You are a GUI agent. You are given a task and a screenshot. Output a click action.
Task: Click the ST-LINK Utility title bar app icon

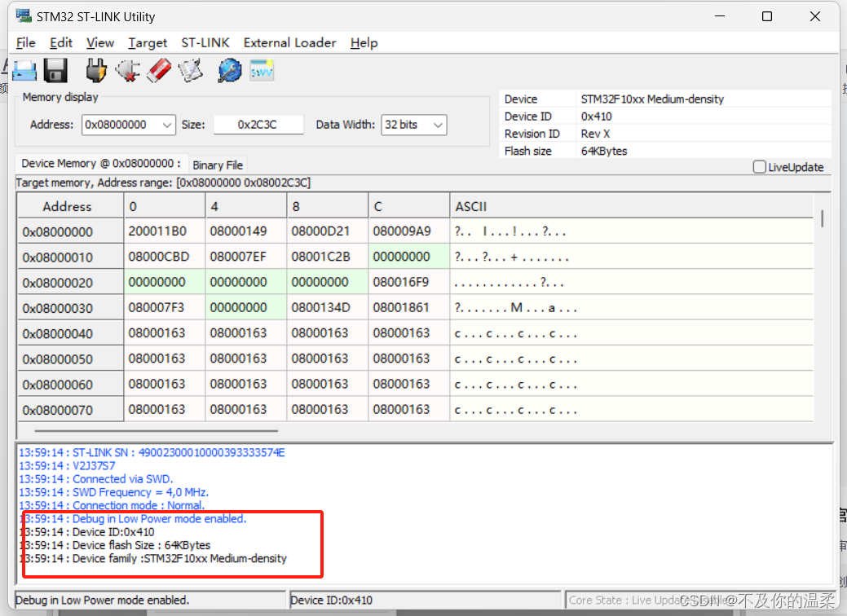point(24,16)
